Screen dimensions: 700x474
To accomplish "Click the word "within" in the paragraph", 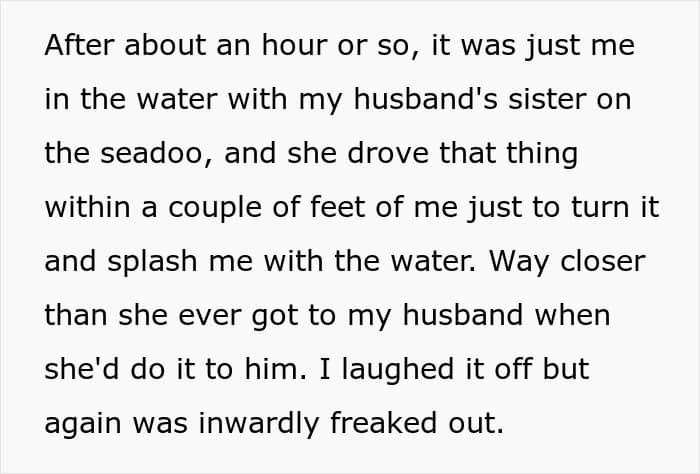I will (84, 208).
